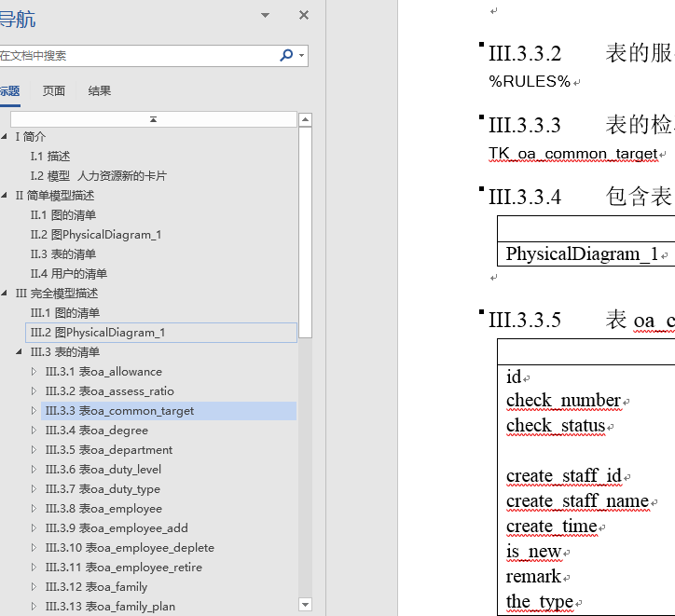Click check_status cell in document table

pyautogui.click(x=556, y=426)
